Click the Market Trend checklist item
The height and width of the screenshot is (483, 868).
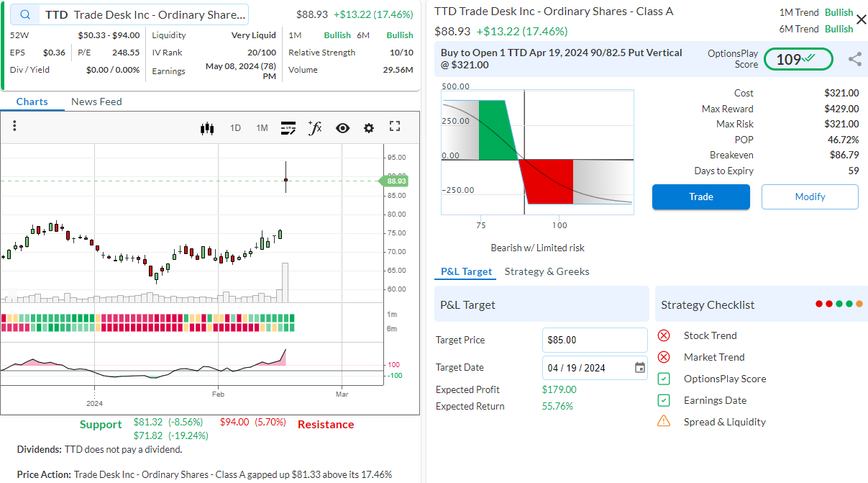pos(714,357)
